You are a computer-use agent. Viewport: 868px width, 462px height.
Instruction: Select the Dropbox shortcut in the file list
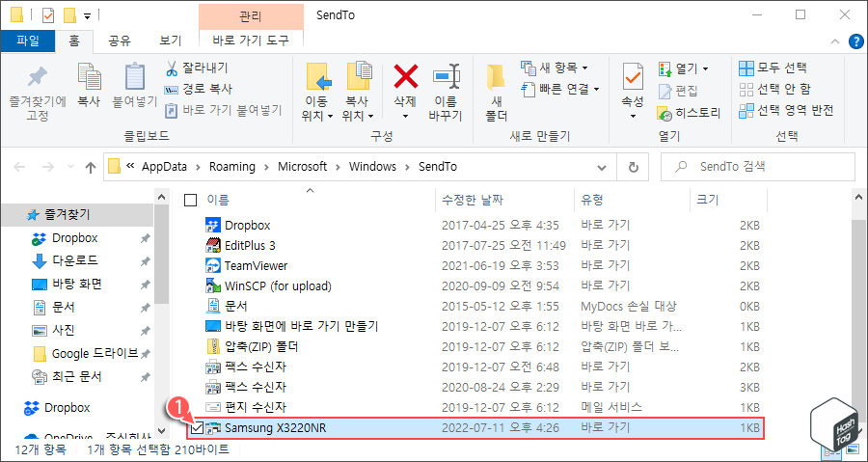click(x=247, y=225)
